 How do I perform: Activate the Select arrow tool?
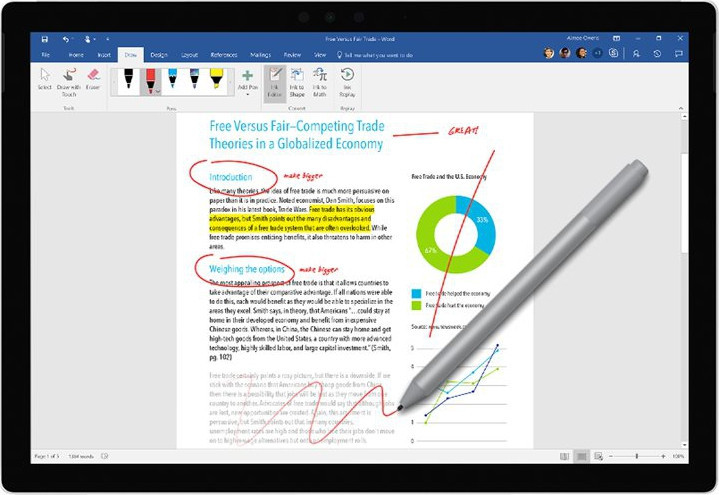[44, 79]
